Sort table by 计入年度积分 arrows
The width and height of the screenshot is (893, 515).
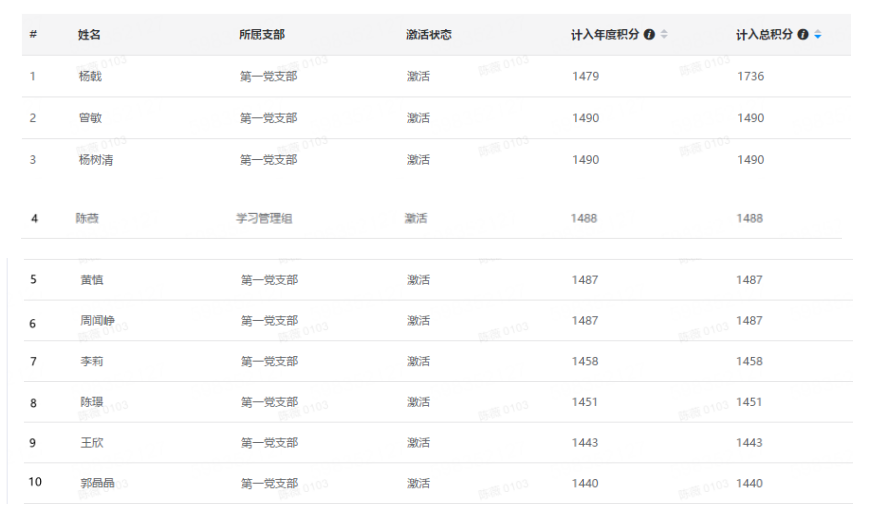(x=664, y=35)
